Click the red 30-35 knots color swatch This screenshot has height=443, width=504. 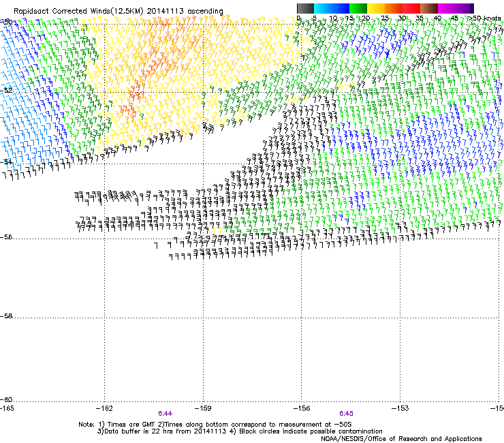(411, 8)
